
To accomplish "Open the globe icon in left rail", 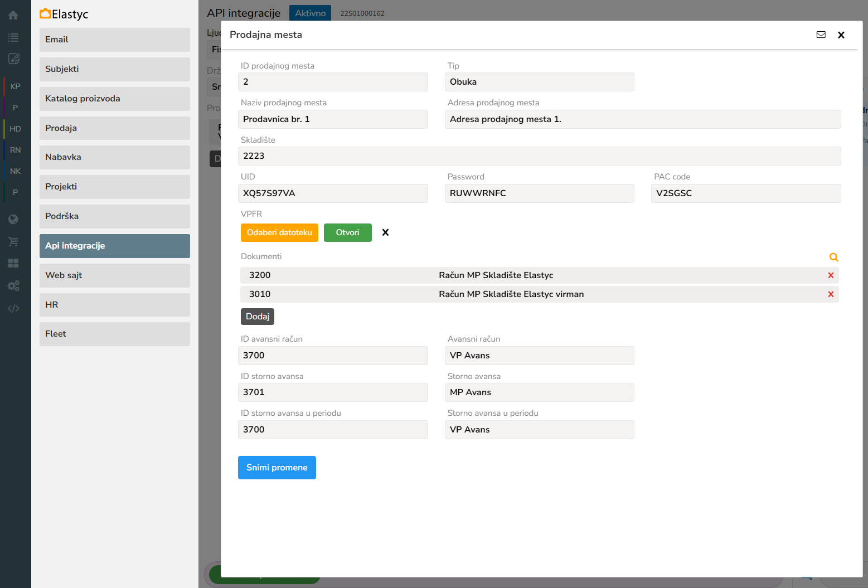I will click(13, 219).
